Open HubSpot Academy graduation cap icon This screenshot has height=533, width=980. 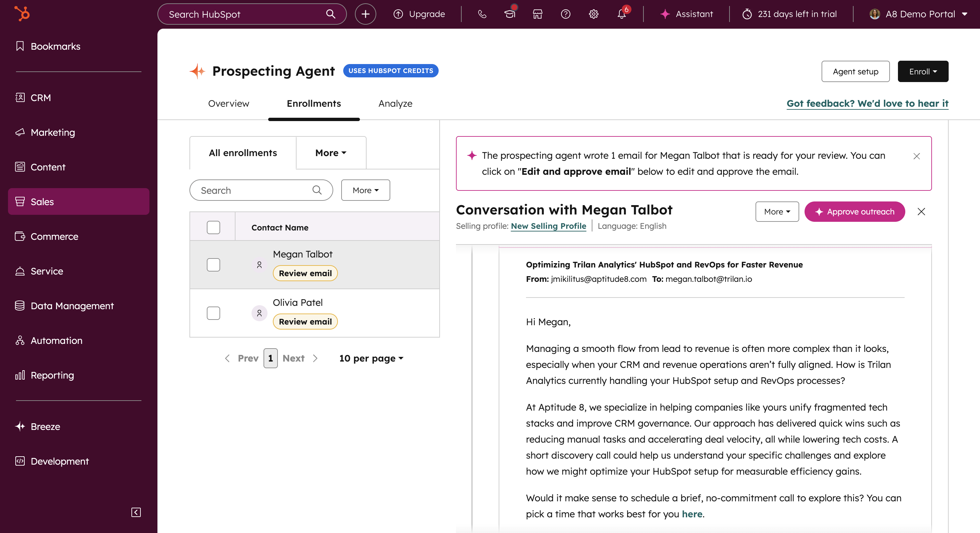(x=509, y=14)
